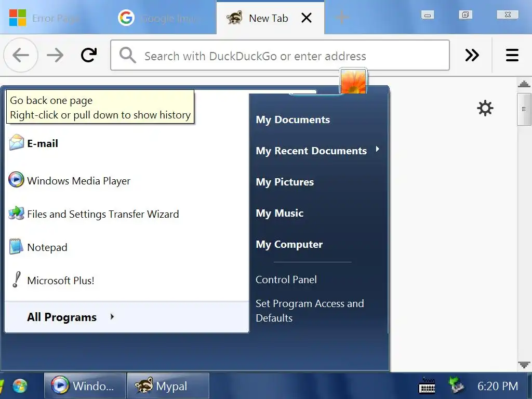The image size is (532, 399).
Task: Reload the page with the refresh icon
Action: click(89, 55)
